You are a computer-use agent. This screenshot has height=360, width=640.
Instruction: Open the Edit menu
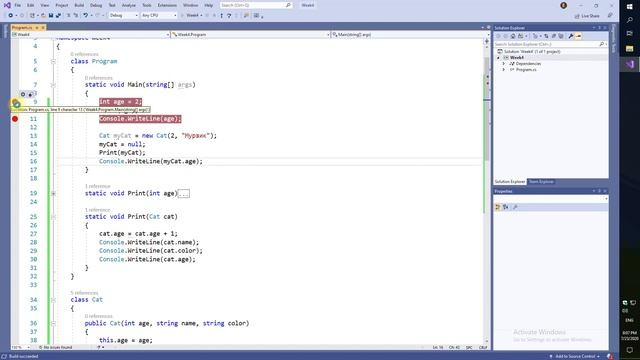[31, 5]
